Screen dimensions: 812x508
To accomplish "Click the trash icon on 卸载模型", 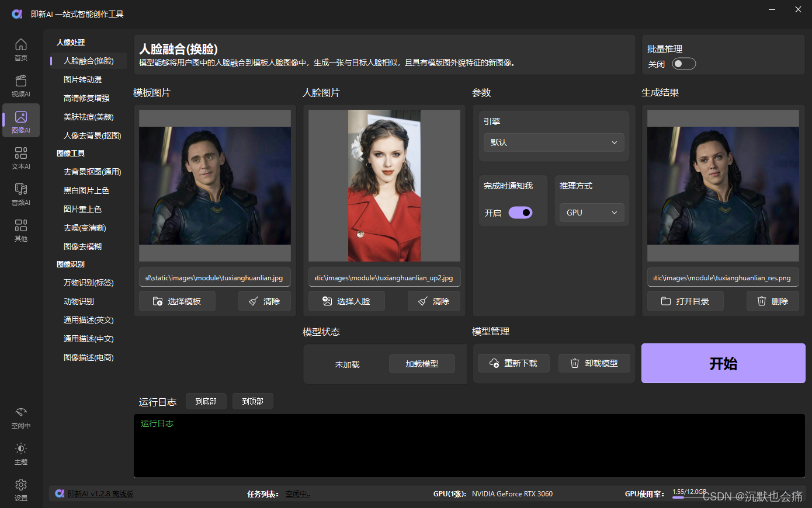I will [x=575, y=363].
